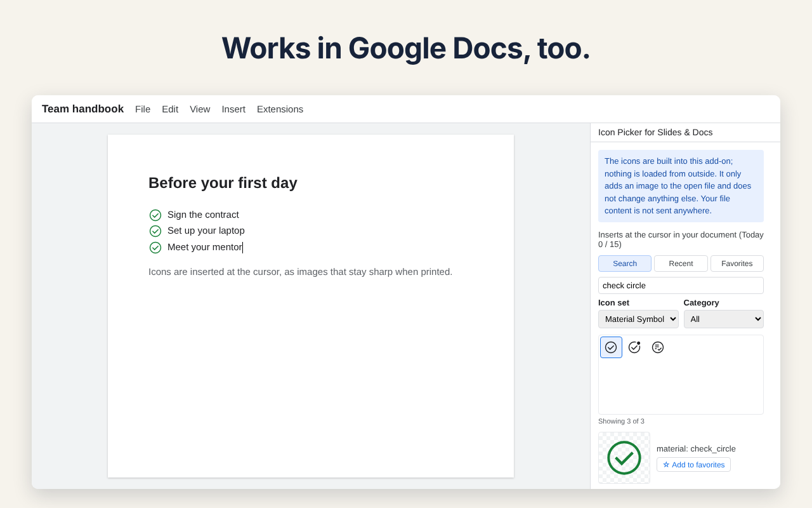Click the text Meet your mentor

205,247
